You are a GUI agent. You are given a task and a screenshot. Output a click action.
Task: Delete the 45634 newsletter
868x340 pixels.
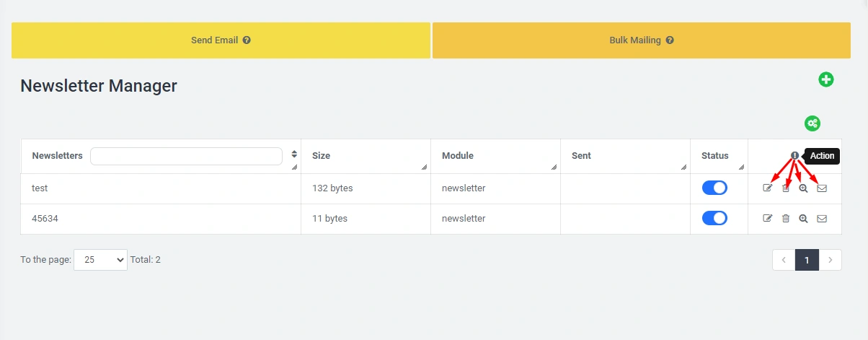pyautogui.click(x=786, y=218)
